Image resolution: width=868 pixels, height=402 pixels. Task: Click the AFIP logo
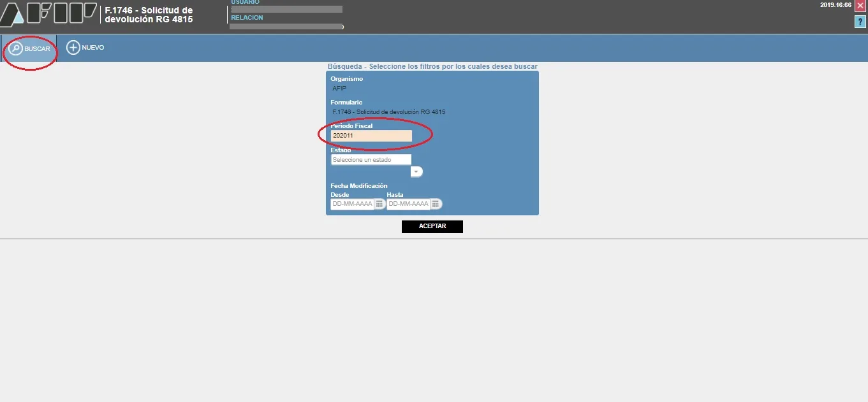(49, 15)
